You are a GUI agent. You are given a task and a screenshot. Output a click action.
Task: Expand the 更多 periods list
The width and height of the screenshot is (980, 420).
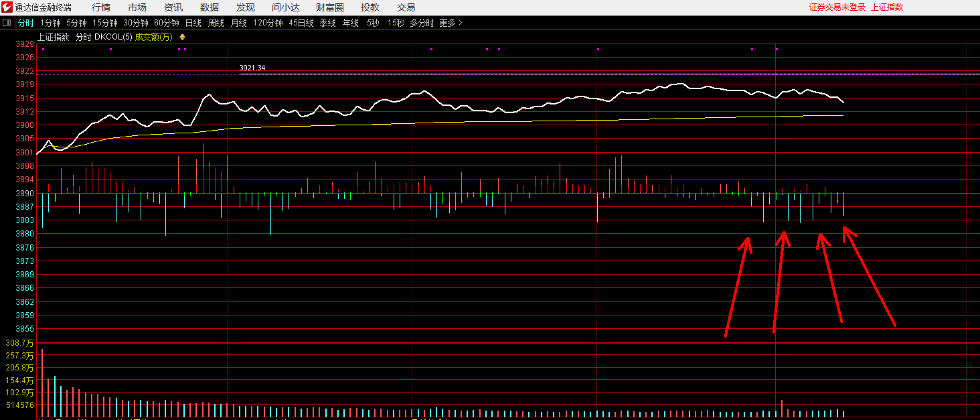(x=451, y=23)
